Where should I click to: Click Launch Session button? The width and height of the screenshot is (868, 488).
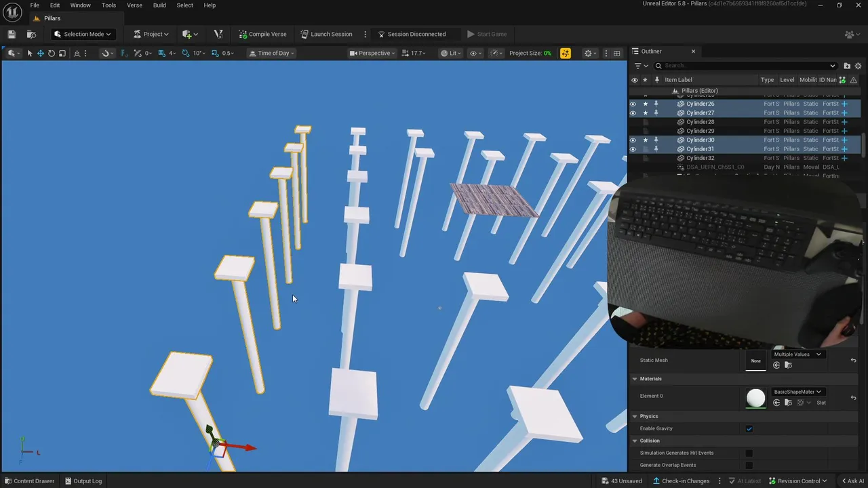click(326, 34)
